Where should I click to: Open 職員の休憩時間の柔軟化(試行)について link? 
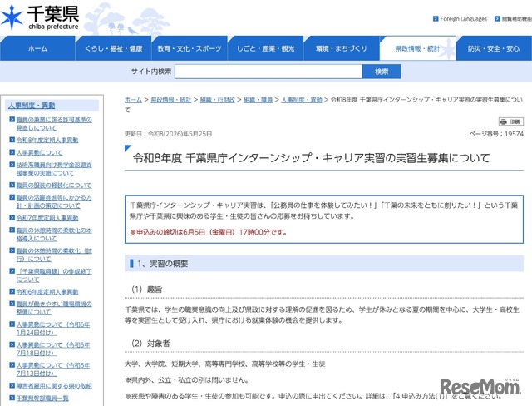pos(54,255)
